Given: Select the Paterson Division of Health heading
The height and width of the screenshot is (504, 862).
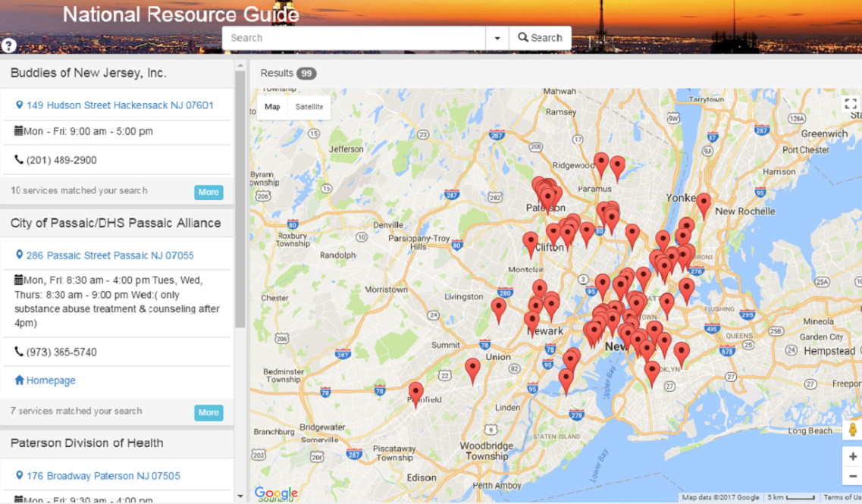Looking at the screenshot, I should click(x=87, y=443).
